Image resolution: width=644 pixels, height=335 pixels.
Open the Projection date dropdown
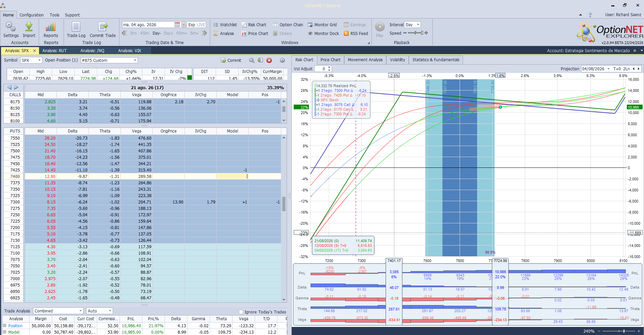coord(608,69)
